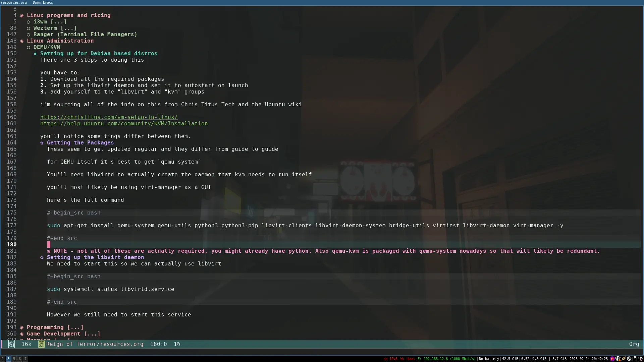This screenshot has width=644, height=362.
Task: Expand the folded Wezterm [...] heading
Action: pyautogui.click(x=55, y=28)
